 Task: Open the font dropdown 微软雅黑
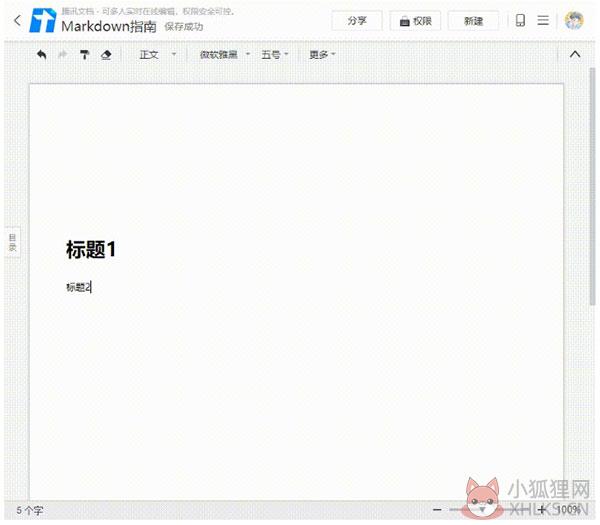click(x=225, y=54)
